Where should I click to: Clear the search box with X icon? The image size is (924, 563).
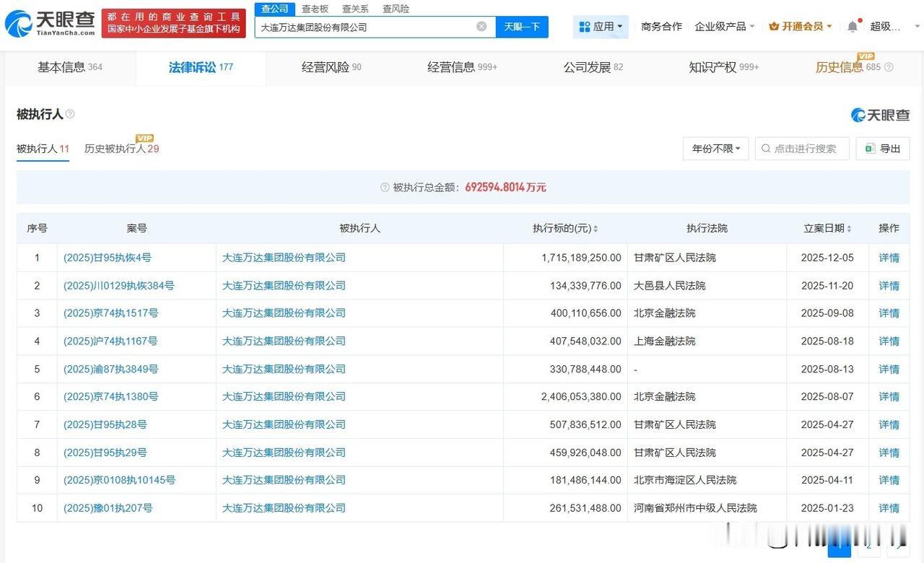point(481,27)
